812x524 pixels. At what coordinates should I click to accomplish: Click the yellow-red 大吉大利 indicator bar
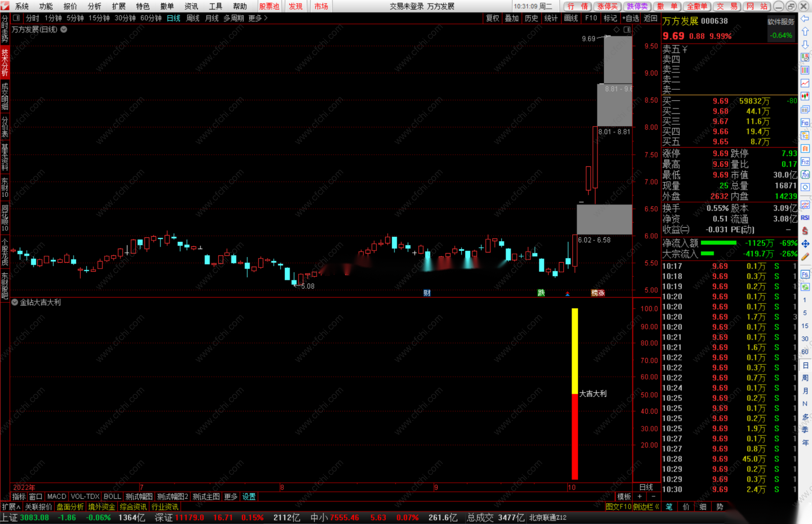tap(574, 394)
